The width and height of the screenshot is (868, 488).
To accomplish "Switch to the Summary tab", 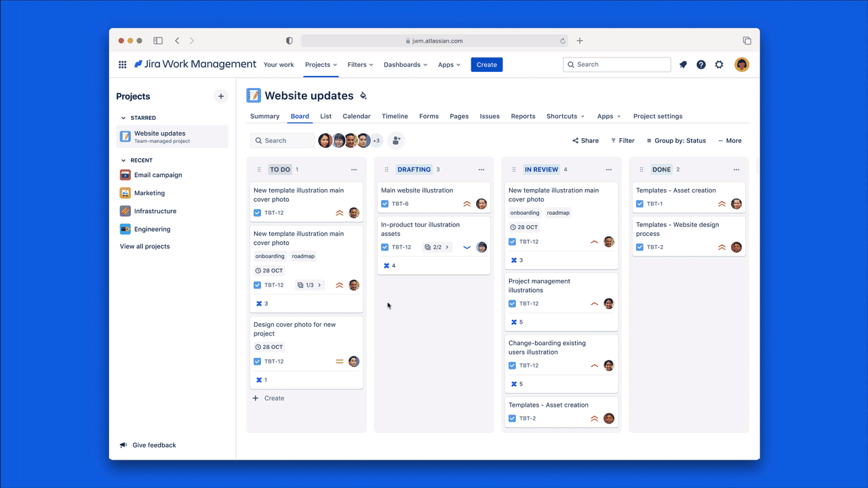I will click(264, 117).
